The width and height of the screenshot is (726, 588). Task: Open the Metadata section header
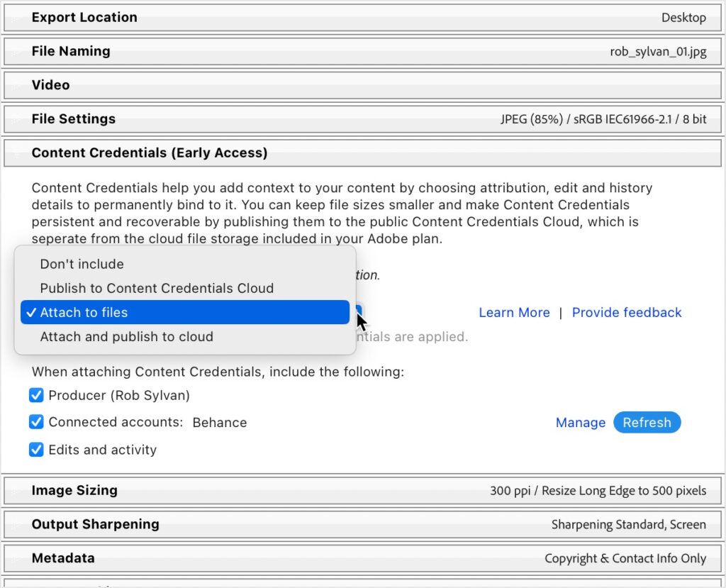point(362,558)
